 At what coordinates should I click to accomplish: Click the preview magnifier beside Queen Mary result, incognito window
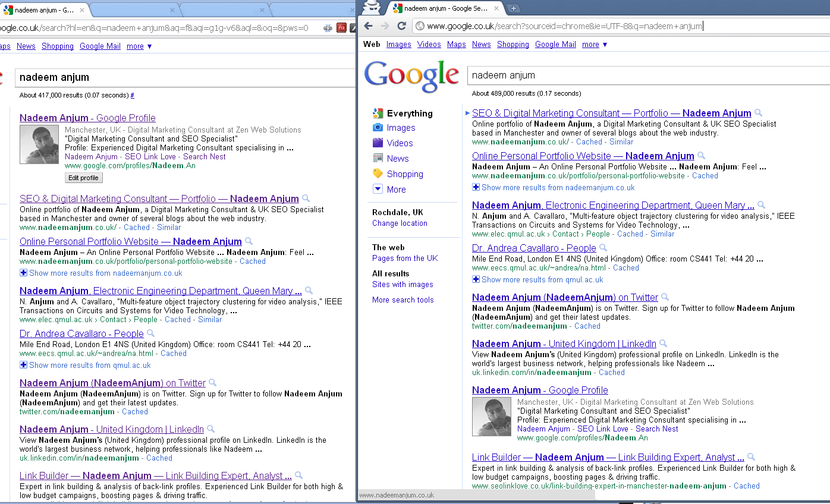click(x=761, y=205)
